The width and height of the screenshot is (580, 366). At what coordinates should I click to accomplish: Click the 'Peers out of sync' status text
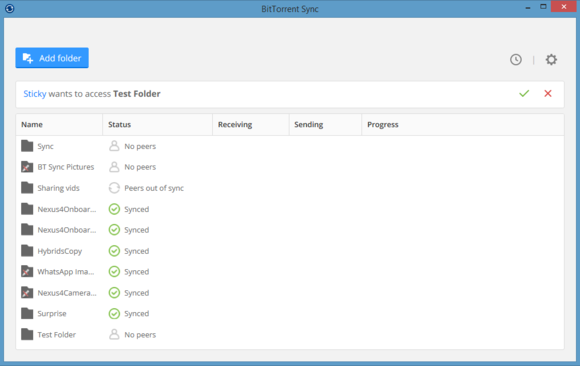(x=154, y=188)
